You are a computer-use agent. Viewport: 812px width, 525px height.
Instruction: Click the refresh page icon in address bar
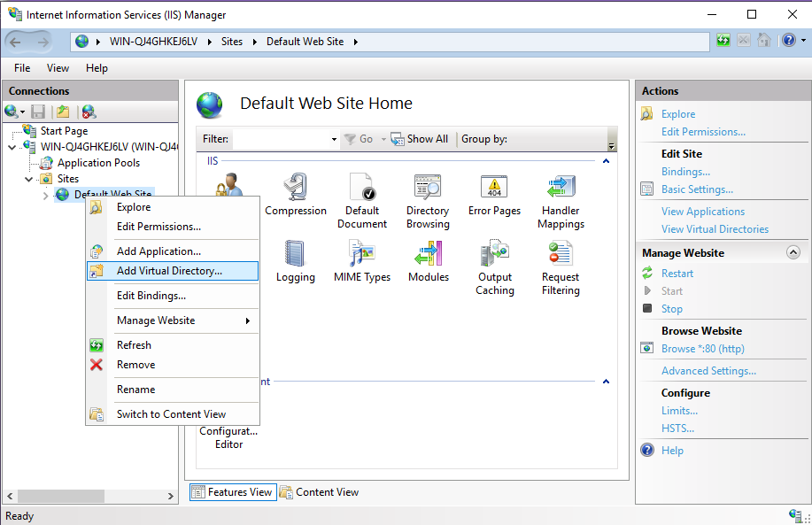(723, 41)
